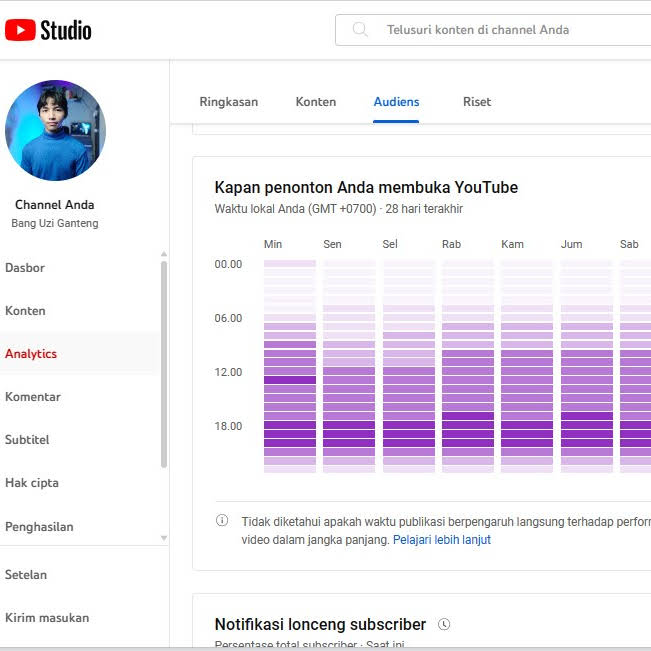
Task: Click the channel profile avatar
Action: click(x=55, y=130)
